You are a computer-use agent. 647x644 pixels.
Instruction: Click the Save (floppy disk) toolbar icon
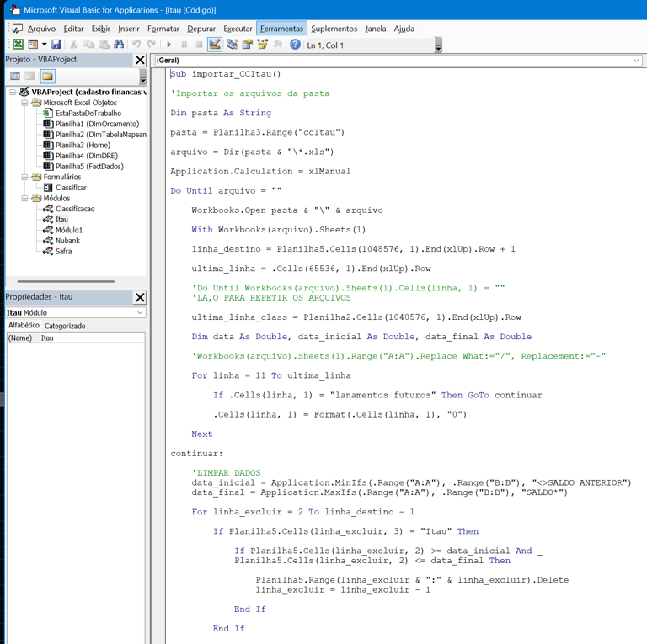coord(56,45)
